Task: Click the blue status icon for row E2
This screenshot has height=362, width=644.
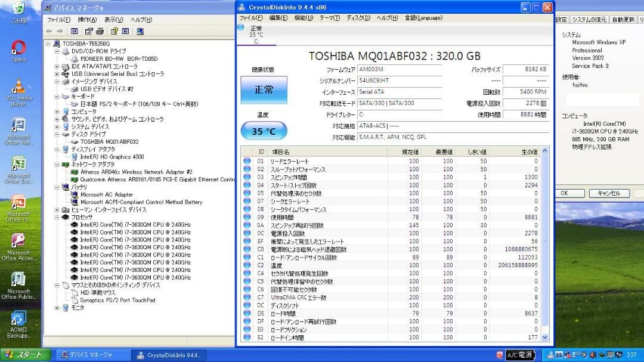Action: (247, 338)
